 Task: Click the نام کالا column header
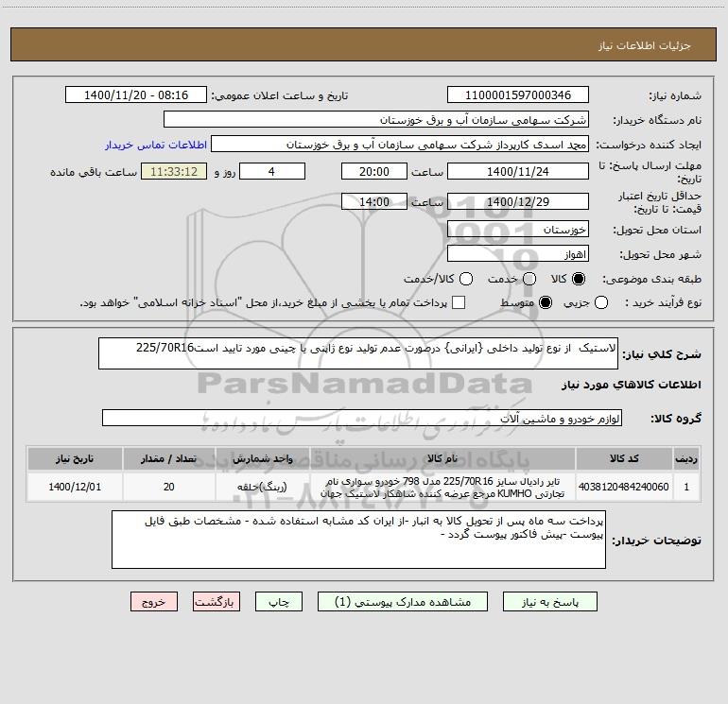coord(442,458)
